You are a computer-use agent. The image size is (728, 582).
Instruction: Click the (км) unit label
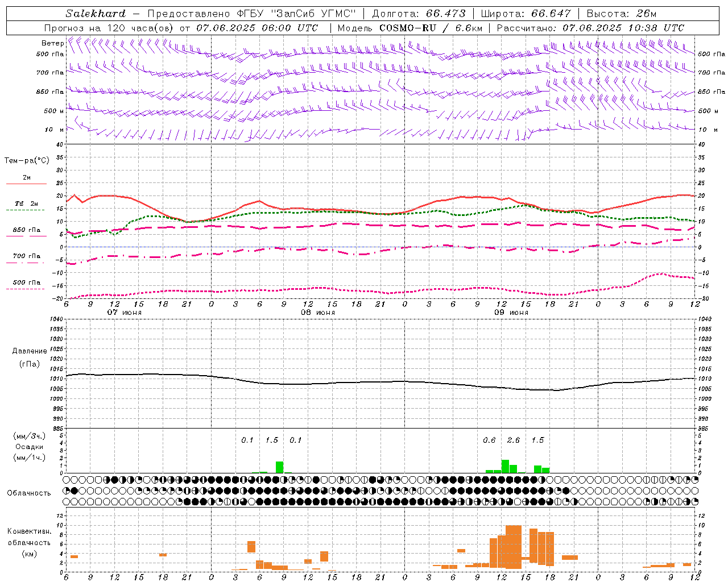pos(30,554)
